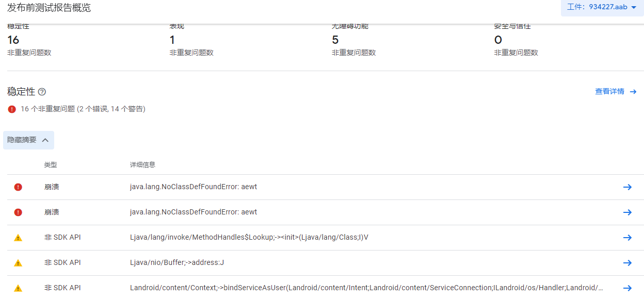Viewport: 644px width, 300px height.
Task: Click the 隐藏摘要 button
Action: coord(28,140)
